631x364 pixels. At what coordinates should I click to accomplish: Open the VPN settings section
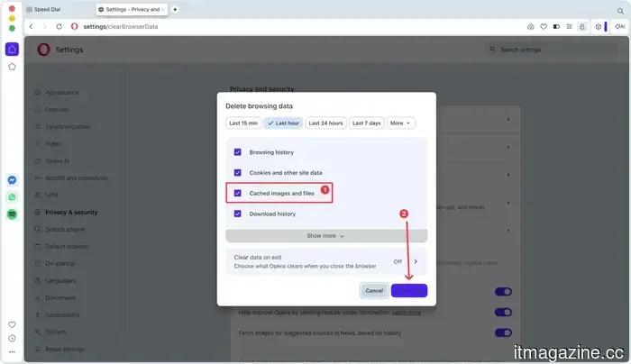tap(51, 196)
